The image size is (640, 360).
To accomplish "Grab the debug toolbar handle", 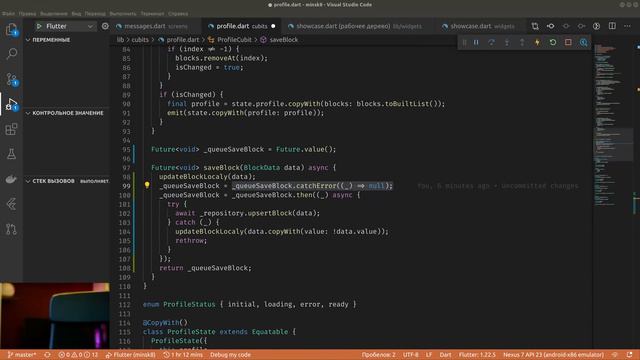I will point(464,42).
